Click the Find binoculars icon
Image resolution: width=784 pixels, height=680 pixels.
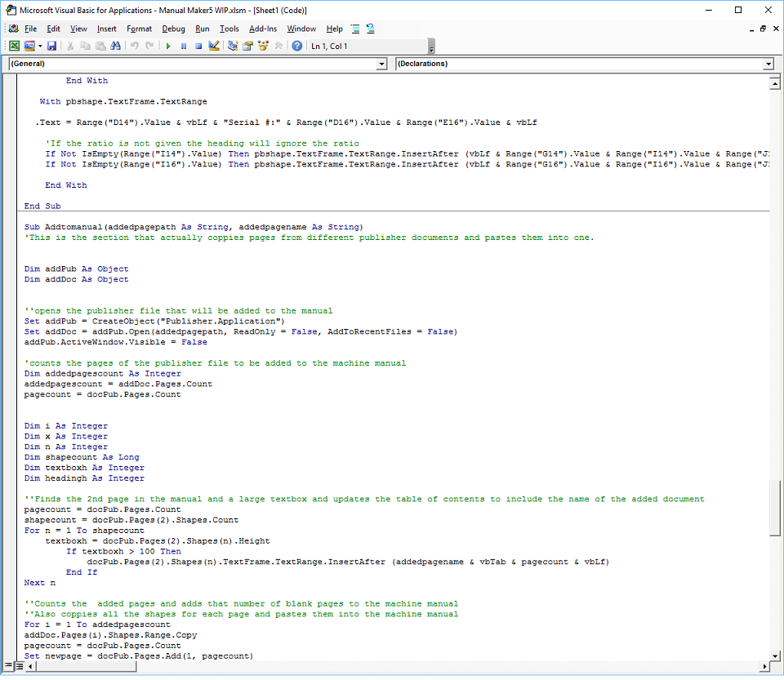click(x=115, y=47)
